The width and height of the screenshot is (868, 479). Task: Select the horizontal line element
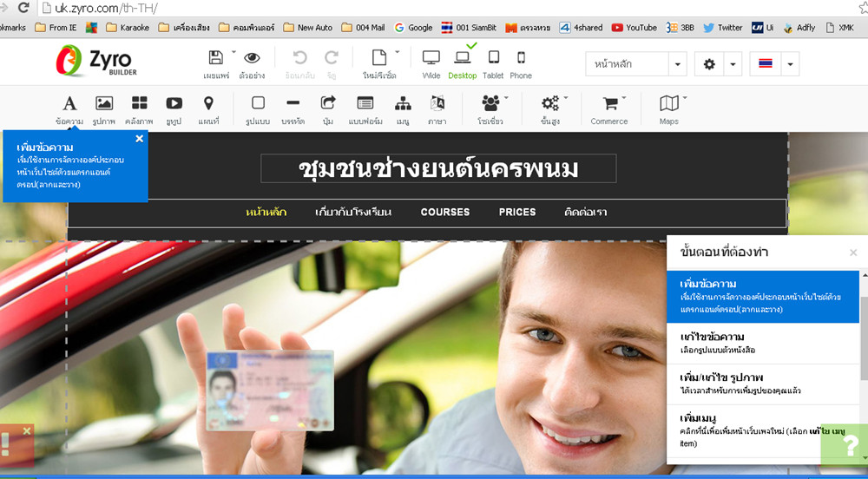point(293,103)
